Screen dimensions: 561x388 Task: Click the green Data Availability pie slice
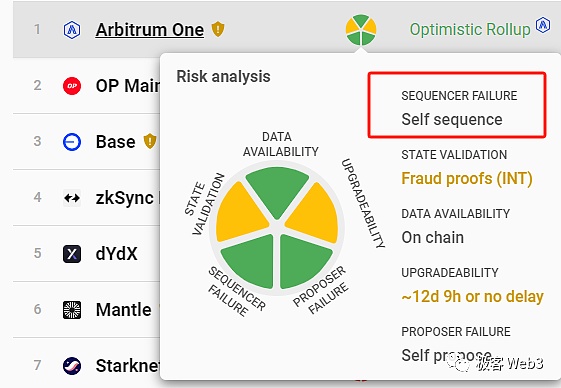[277, 190]
